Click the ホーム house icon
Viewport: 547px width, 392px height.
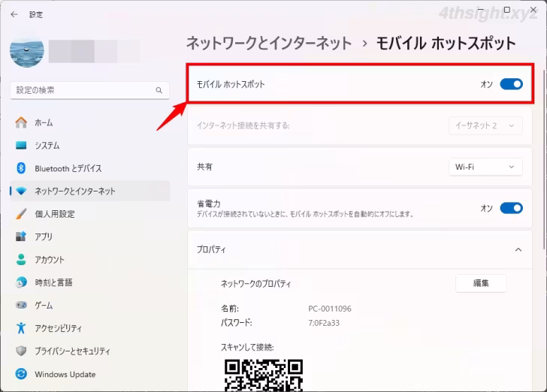click(x=21, y=122)
